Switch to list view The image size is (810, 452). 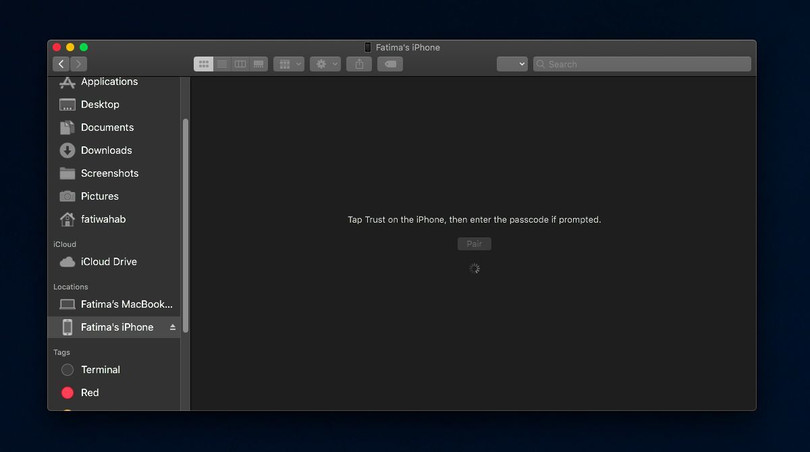pyautogui.click(x=222, y=64)
